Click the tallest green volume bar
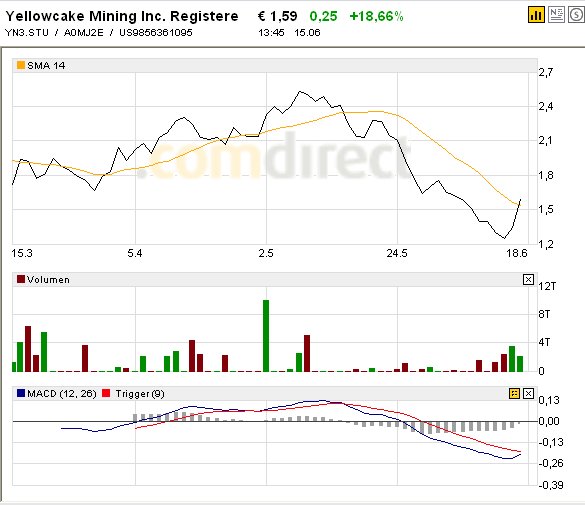Image resolution: width=585 pixels, height=505 pixels. coord(266,336)
